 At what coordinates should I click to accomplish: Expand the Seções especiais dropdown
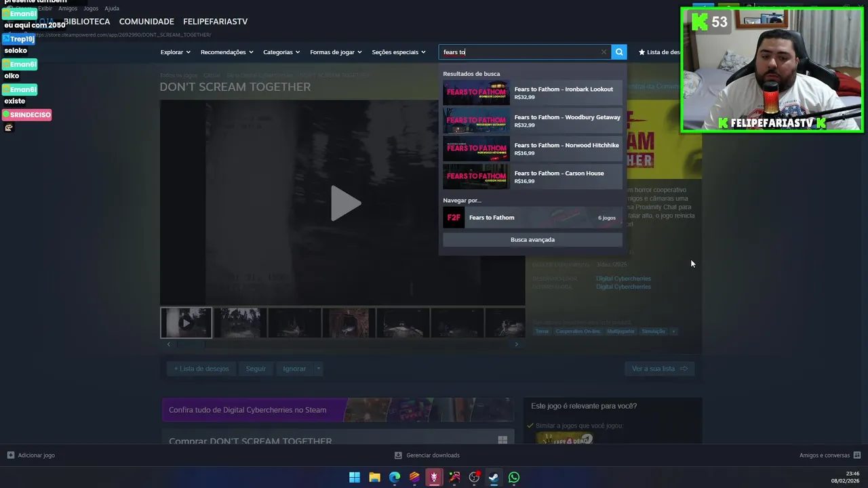(399, 52)
